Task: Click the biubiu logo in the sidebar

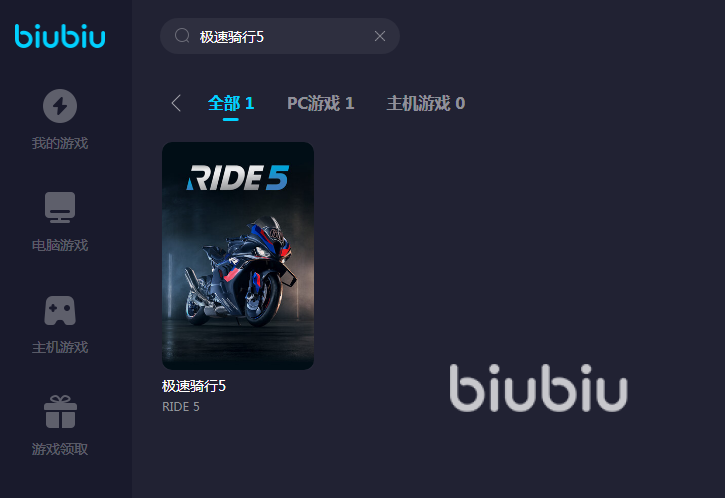Action: (60, 36)
